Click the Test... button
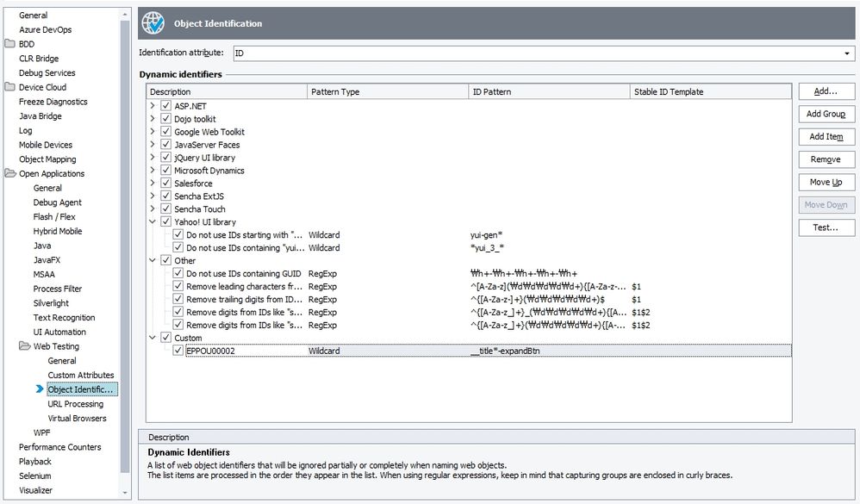The width and height of the screenshot is (860, 504). click(826, 227)
